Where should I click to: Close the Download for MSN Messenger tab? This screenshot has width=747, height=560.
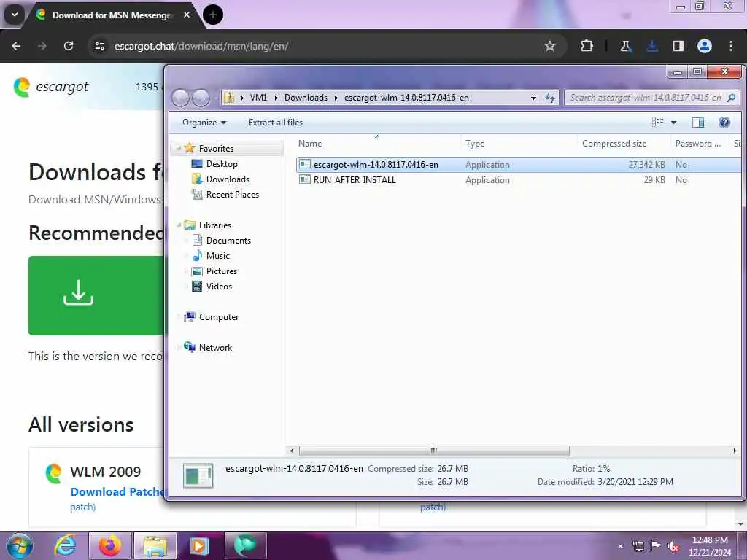(x=187, y=15)
